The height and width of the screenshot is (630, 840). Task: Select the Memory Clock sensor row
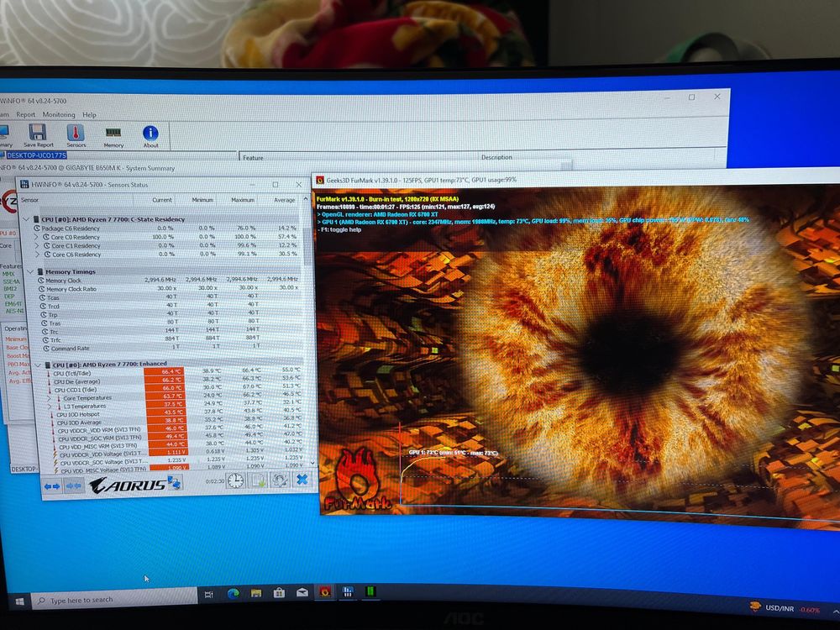[168, 281]
